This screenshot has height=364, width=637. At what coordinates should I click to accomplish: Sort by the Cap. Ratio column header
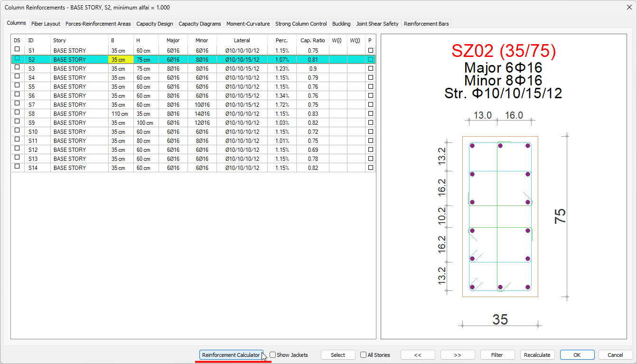pyautogui.click(x=312, y=40)
